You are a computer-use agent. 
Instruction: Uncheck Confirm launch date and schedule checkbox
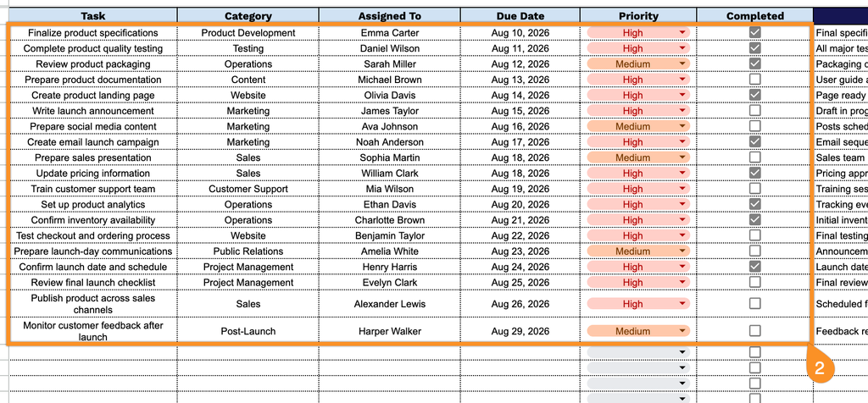[x=754, y=267]
